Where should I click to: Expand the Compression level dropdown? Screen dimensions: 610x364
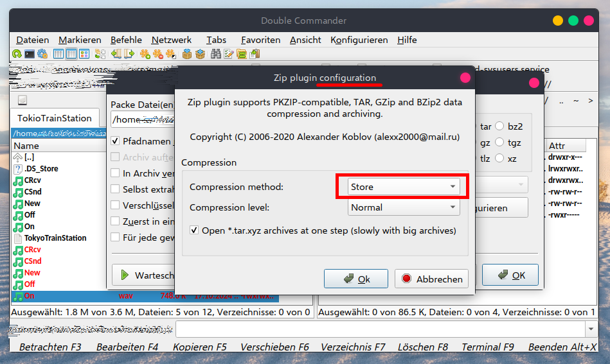(404, 207)
